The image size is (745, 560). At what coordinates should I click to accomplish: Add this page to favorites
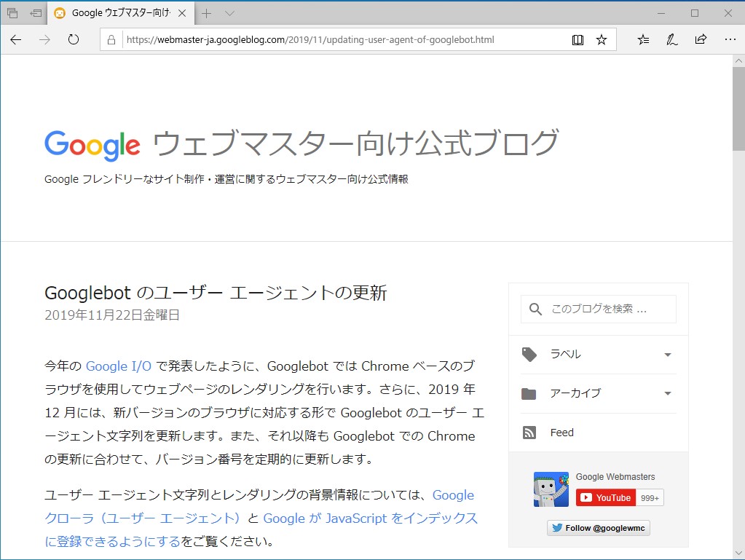(x=602, y=40)
